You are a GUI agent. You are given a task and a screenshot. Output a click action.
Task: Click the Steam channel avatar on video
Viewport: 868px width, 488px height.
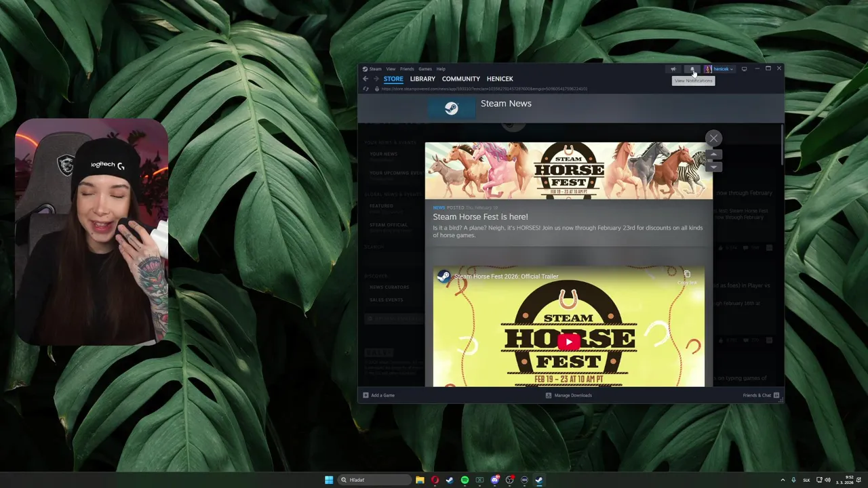pyautogui.click(x=443, y=277)
